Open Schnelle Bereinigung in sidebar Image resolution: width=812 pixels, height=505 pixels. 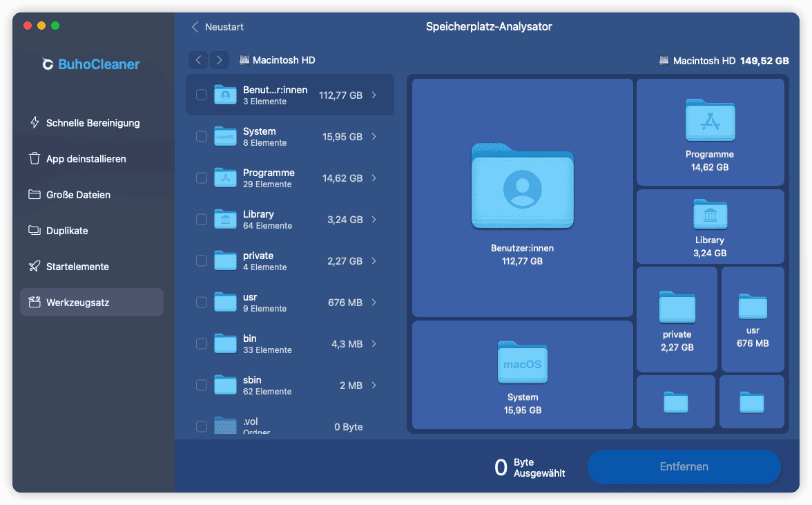point(92,123)
